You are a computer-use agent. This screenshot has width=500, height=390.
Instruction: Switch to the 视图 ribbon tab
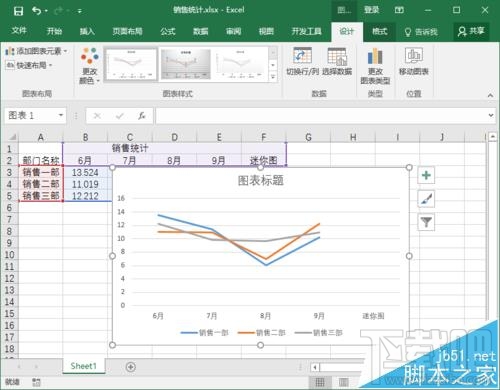(266, 31)
